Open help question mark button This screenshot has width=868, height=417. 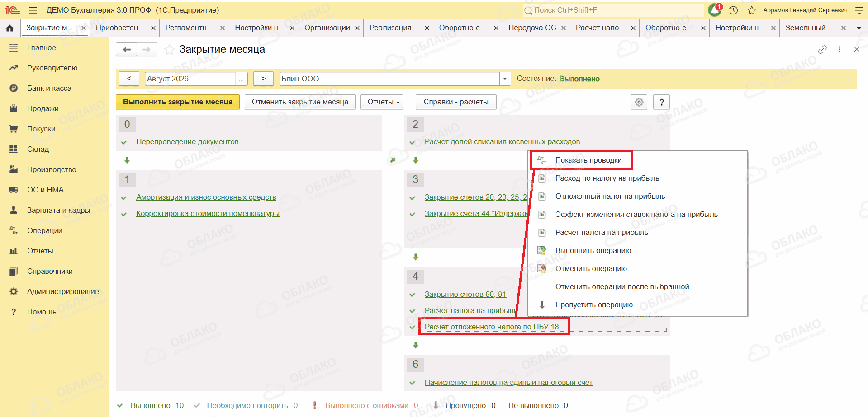click(x=662, y=102)
